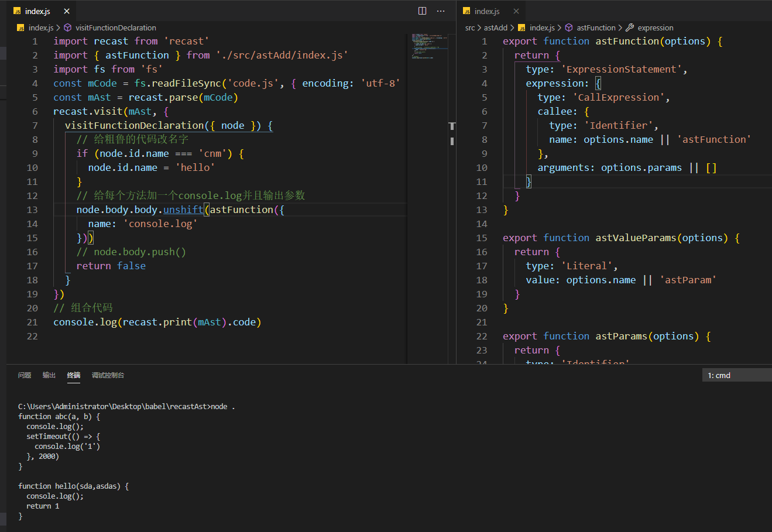Click the '// 给粗鲁的代码改名字' comment
Image resolution: width=772 pixels, height=532 pixels.
(132, 139)
